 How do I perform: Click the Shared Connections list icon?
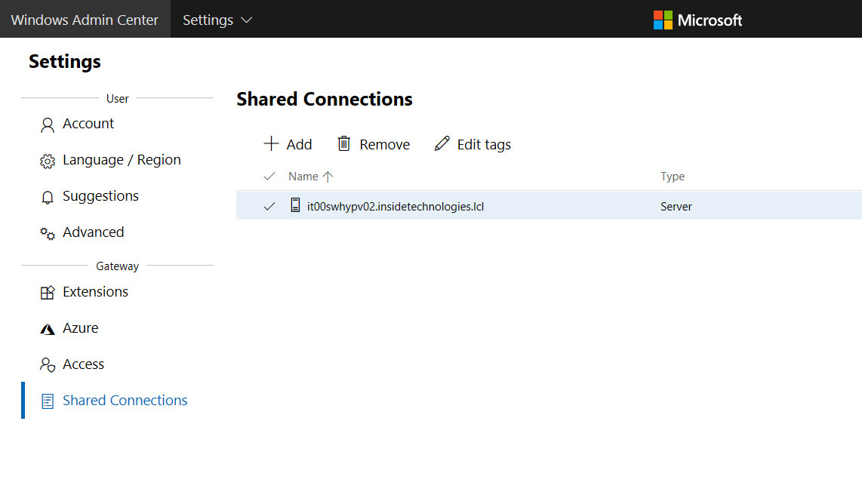(48, 401)
